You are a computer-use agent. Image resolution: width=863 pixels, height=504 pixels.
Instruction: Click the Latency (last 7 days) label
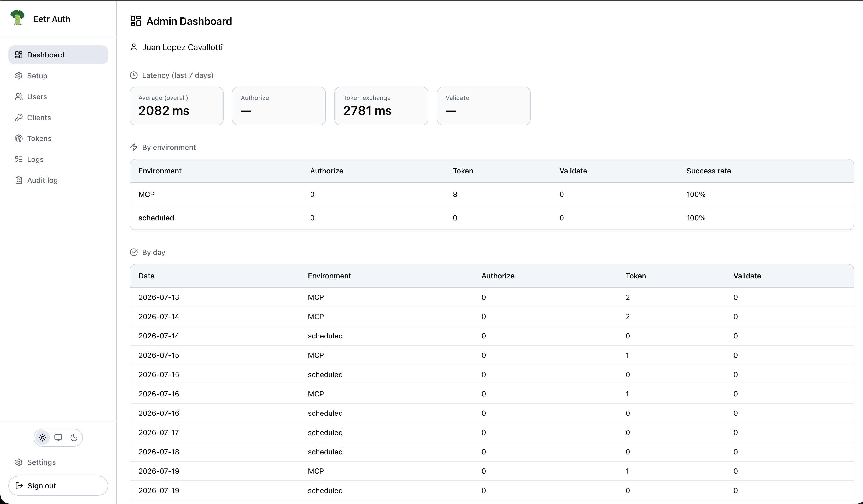[x=178, y=75]
